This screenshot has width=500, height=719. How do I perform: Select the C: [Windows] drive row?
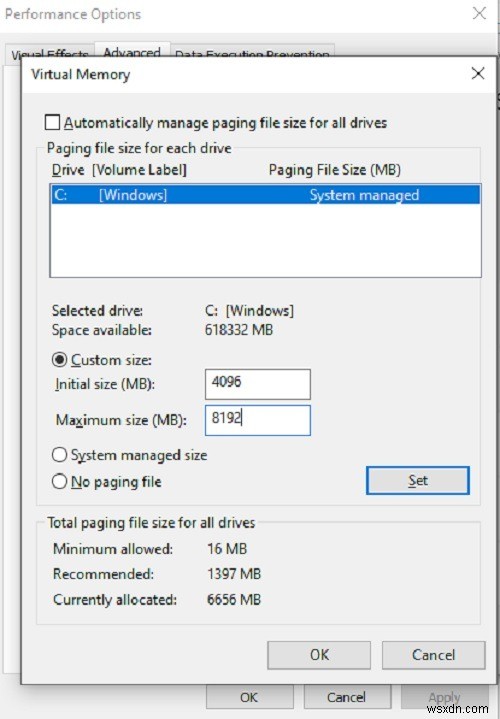point(266,195)
